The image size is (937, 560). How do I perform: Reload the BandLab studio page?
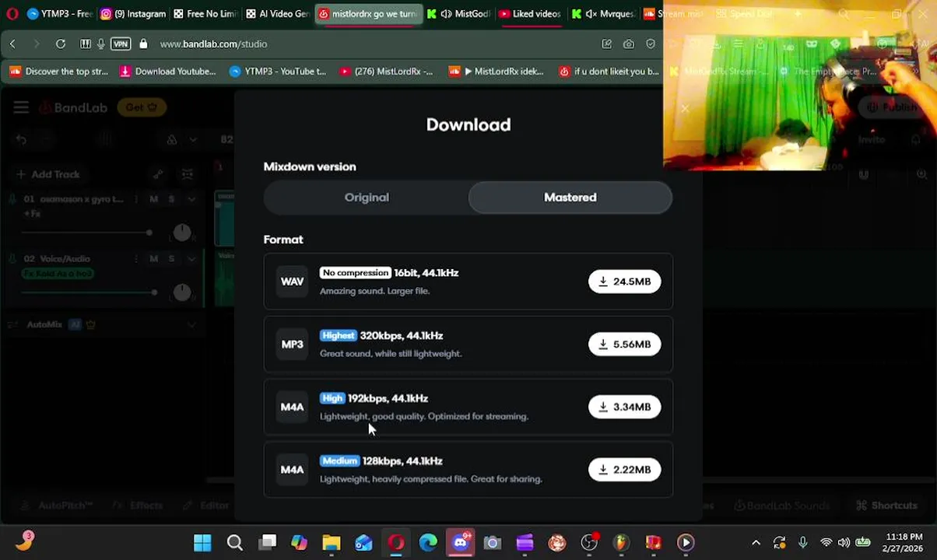pyautogui.click(x=61, y=44)
